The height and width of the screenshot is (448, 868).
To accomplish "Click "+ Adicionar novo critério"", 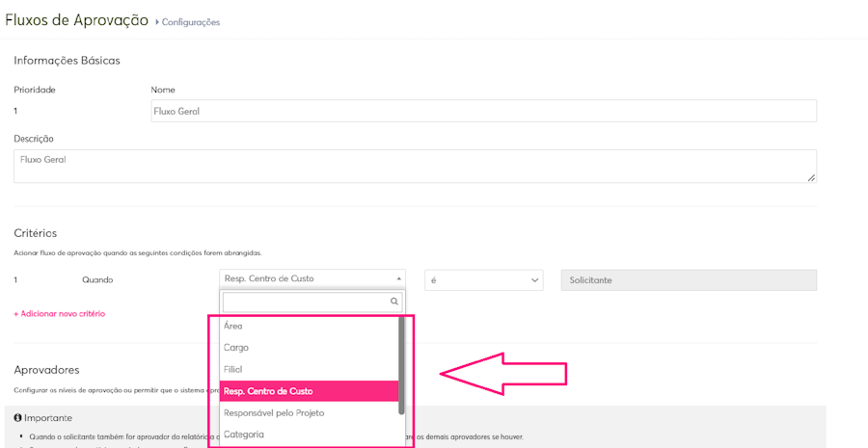I will (60, 314).
